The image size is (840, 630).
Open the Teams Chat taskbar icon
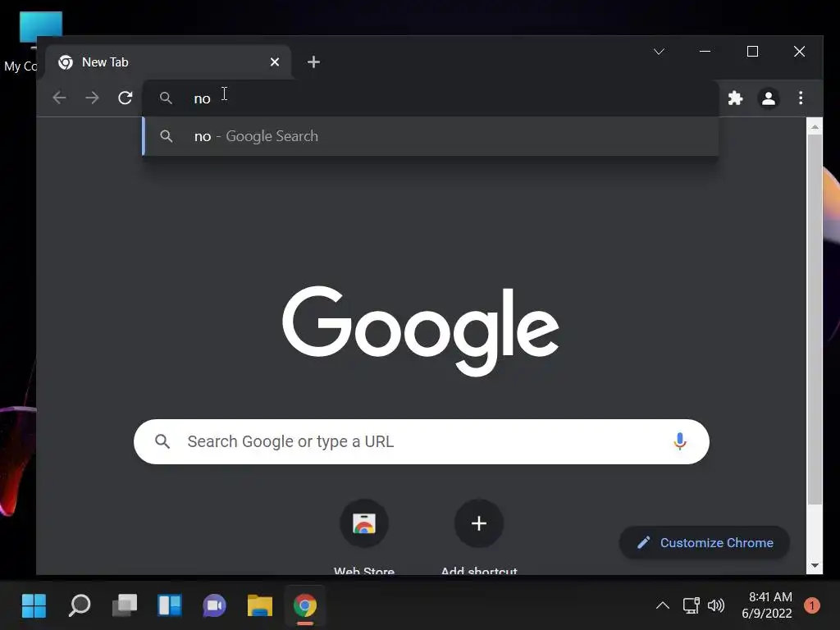[215, 606]
